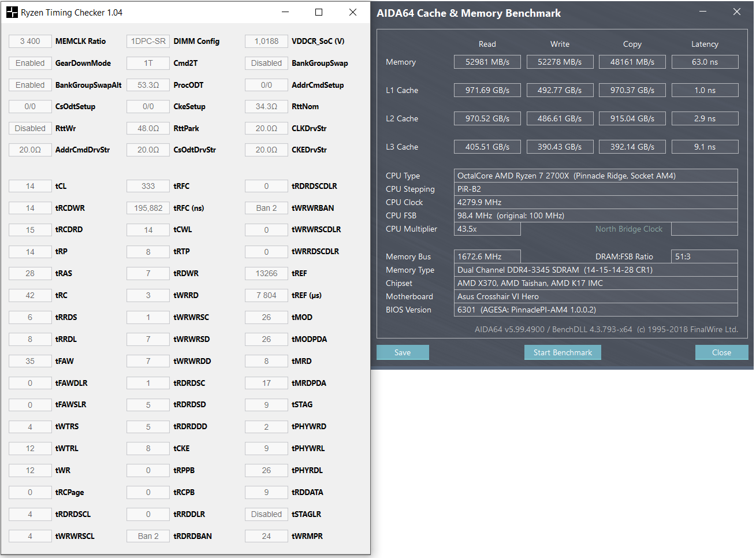The width and height of the screenshot is (756, 558).
Task: Click the tCWL value field
Action: 148,230
